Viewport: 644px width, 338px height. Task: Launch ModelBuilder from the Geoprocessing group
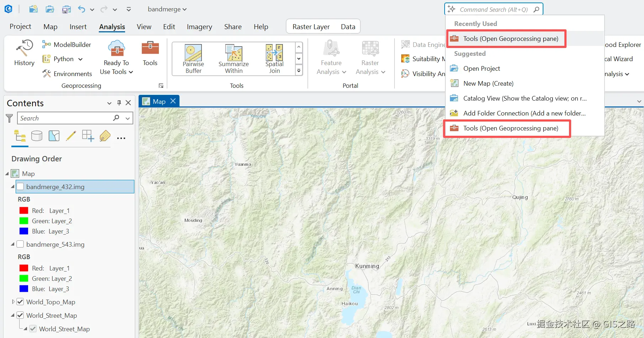pyautogui.click(x=66, y=44)
